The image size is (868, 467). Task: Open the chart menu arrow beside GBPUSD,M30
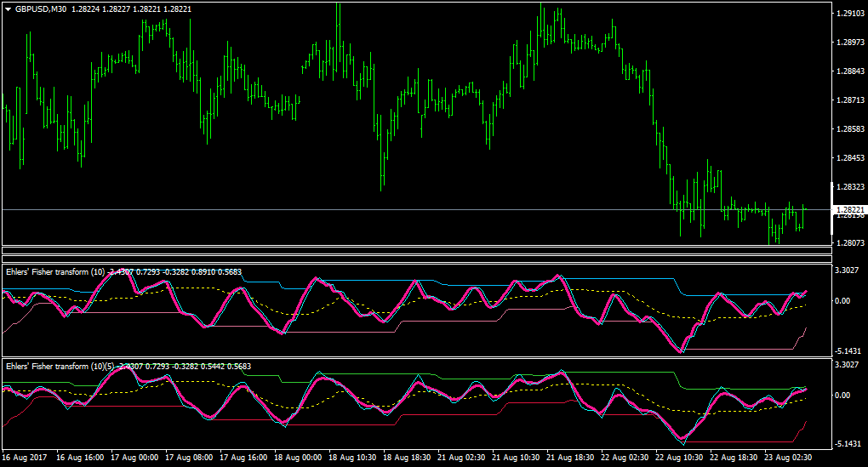pos(8,9)
